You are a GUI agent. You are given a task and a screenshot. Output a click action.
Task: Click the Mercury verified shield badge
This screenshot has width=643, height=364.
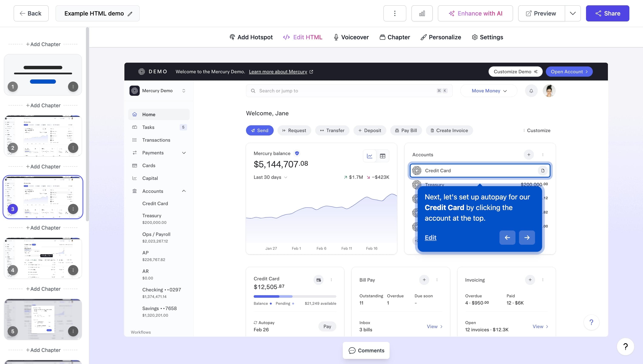tap(297, 153)
